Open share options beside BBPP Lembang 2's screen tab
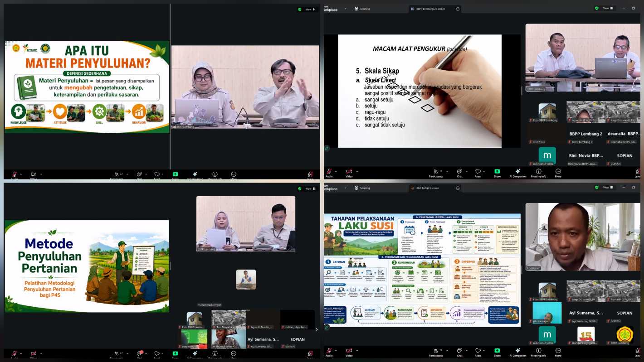This screenshot has width=644, height=362. (x=458, y=9)
